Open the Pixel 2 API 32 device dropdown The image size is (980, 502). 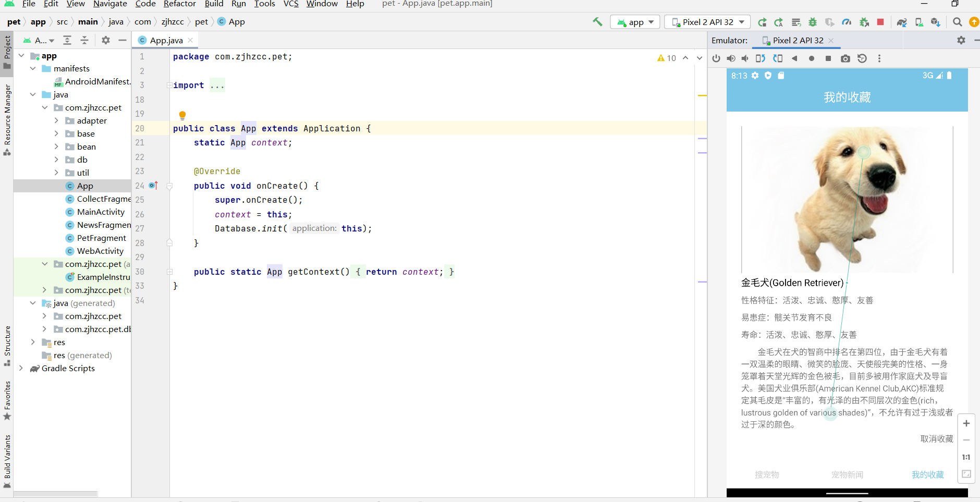click(x=707, y=22)
